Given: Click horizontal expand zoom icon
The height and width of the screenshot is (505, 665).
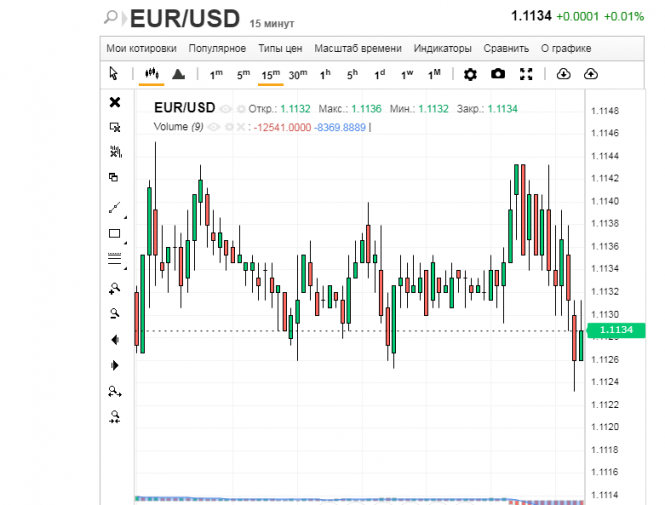Looking at the screenshot, I should click(x=115, y=391).
